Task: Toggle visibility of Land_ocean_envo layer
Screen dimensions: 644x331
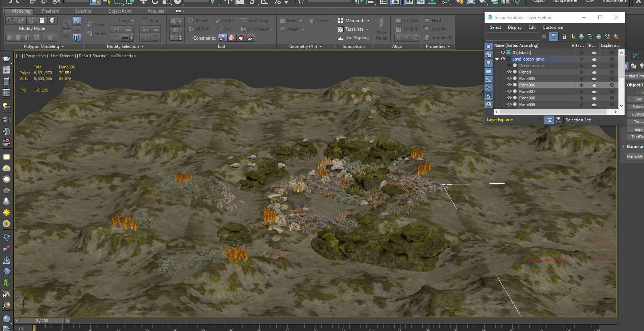Action: 503,59
